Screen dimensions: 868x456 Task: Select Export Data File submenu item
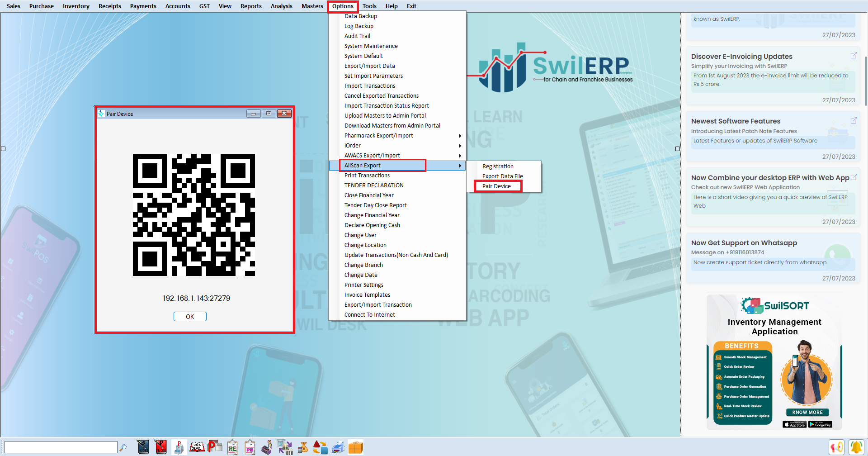click(502, 176)
